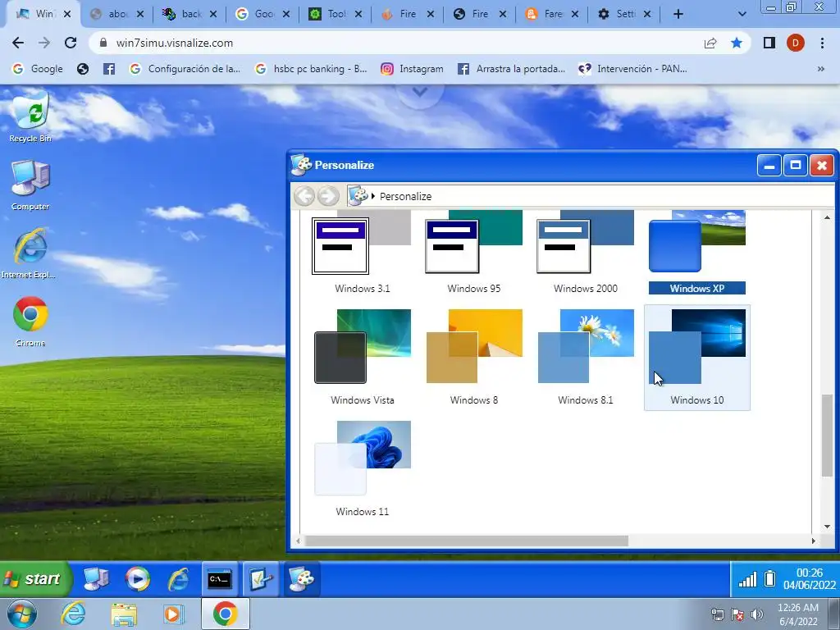Screen dimensions: 840x630
Task: Open the Computer desktop icon
Action: pyautogui.click(x=30, y=185)
